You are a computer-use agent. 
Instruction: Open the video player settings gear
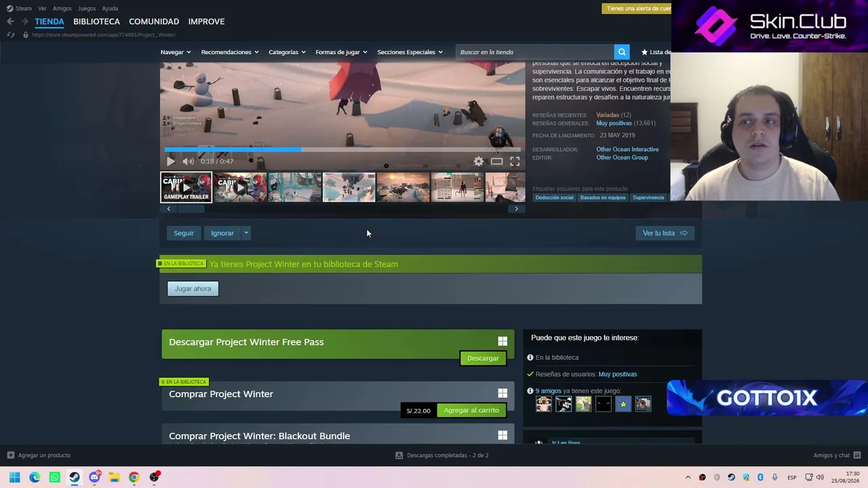479,161
